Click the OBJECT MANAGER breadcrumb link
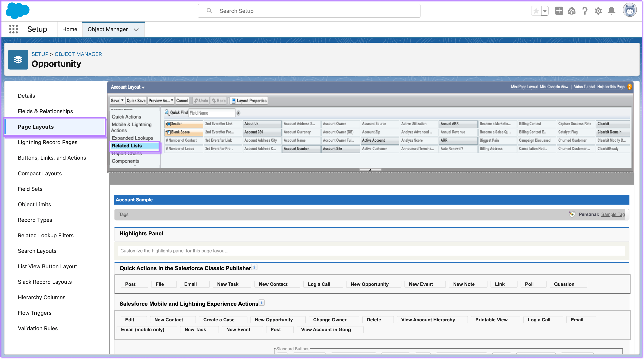This screenshot has width=644, height=359. [x=78, y=54]
